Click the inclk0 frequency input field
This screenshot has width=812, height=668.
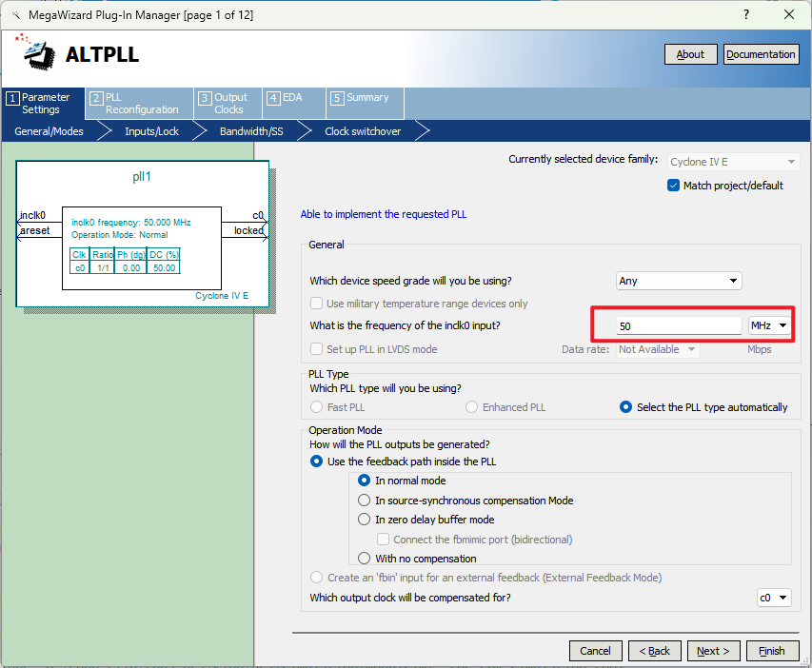[679, 325]
